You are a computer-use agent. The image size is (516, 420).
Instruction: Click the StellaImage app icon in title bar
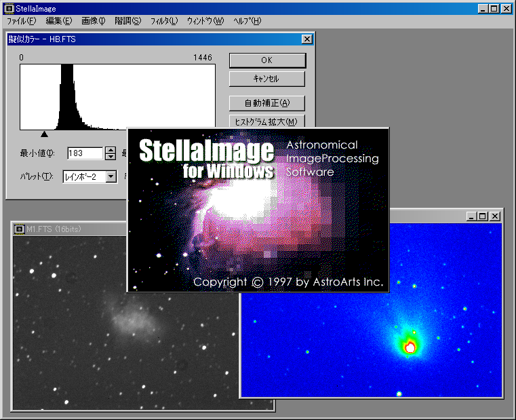click(9, 9)
